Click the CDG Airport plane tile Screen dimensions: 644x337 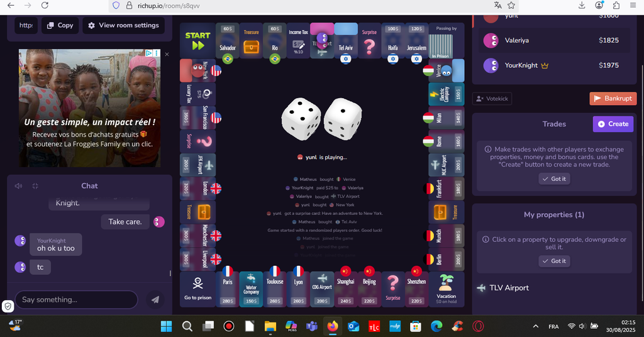pyautogui.click(x=321, y=289)
